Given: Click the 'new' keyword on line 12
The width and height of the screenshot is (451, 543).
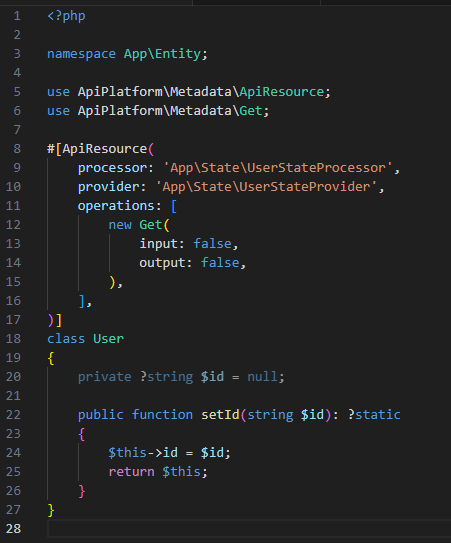Looking at the screenshot, I should coord(120,225).
